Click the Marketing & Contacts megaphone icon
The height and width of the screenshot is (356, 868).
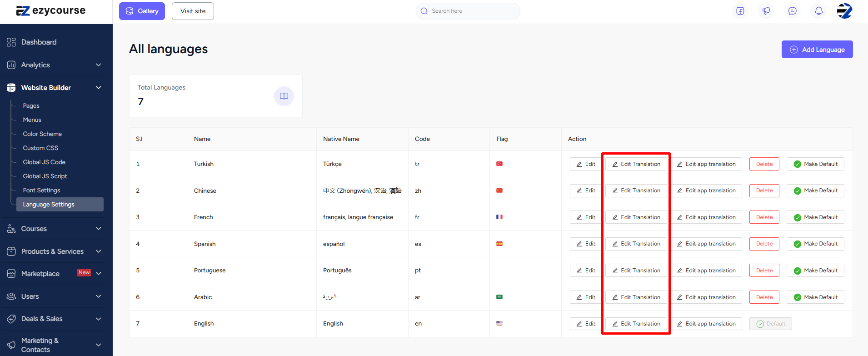point(11,345)
